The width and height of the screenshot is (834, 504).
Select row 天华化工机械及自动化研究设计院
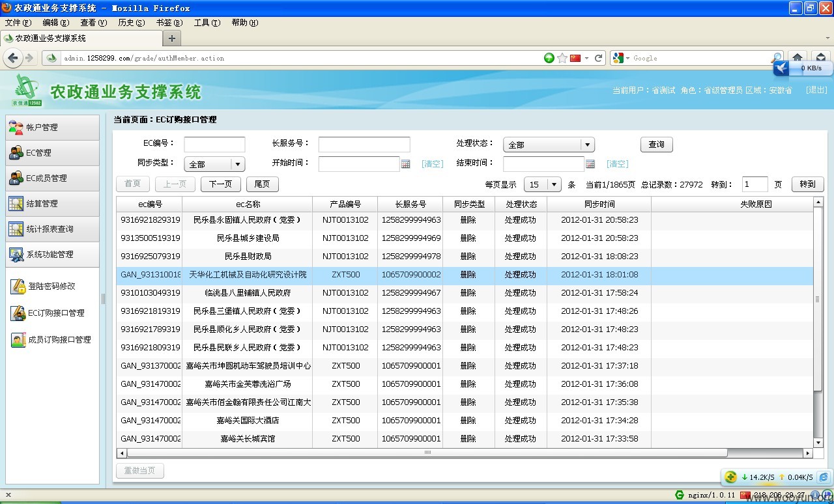465,275
